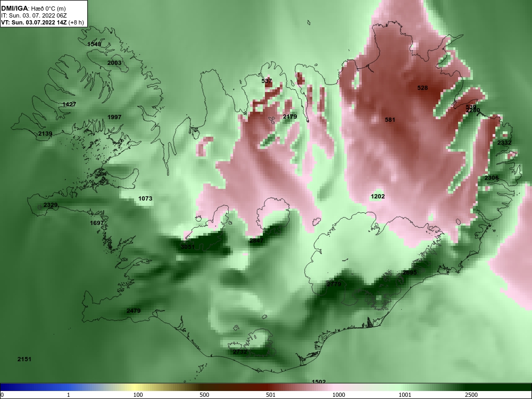This screenshot has width=532, height=399.
Task: Click legend tick value 501
Action: pos(270,395)
